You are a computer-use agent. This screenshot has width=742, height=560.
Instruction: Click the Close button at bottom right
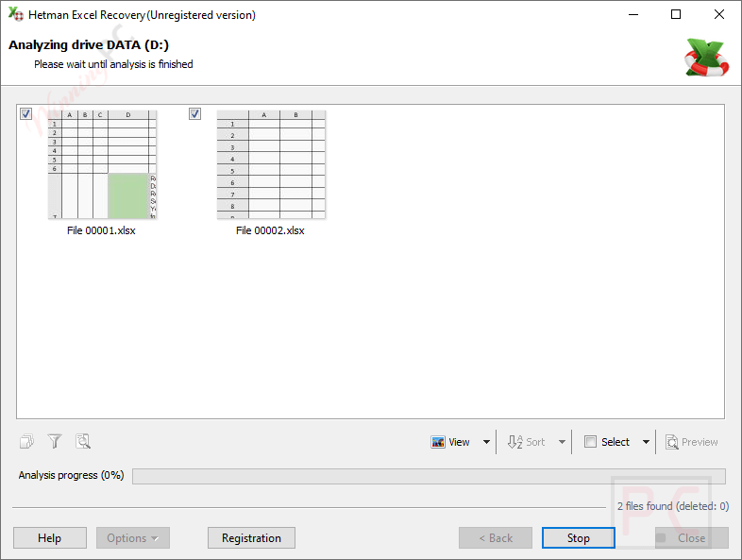pyautogui.click(x=691, y=537)
